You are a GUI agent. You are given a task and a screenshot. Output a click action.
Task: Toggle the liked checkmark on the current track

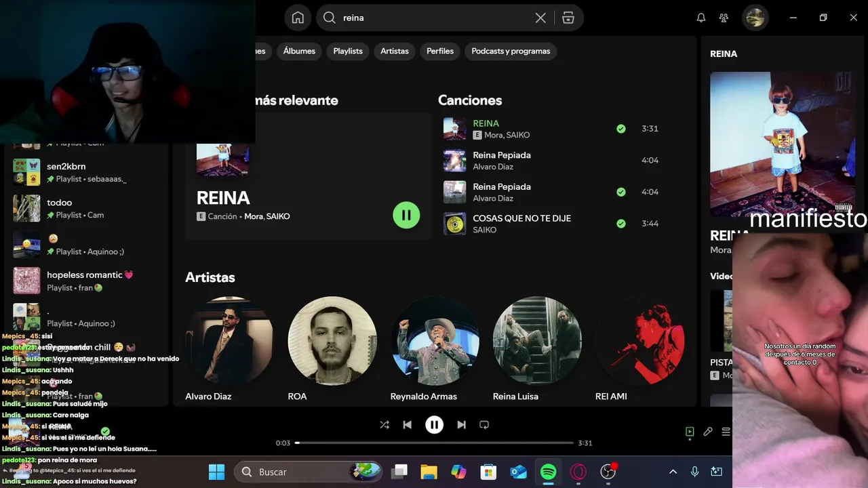(105, 432)
